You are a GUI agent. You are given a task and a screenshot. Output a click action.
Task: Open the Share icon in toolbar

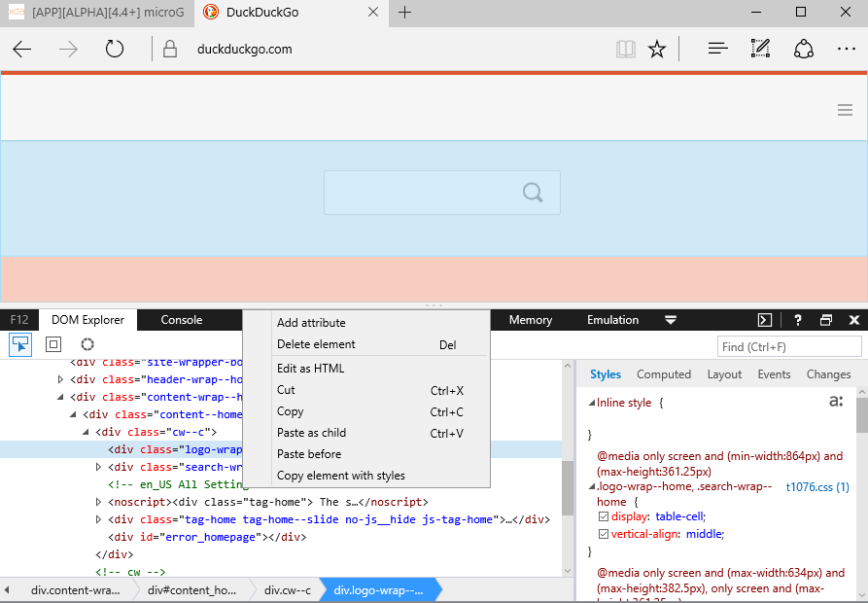pos(803,49)
